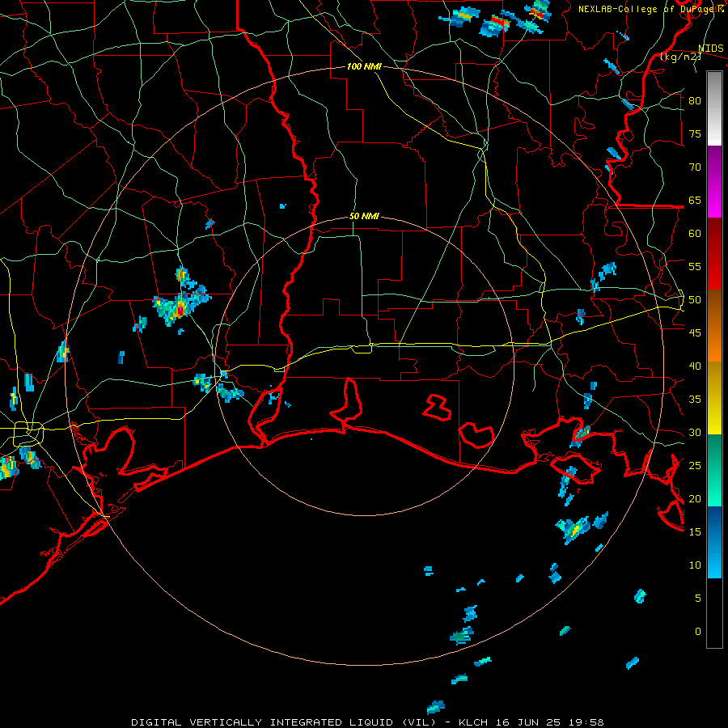Viewport: 728px width, 728px height.
Task: Click the 25 value on the color scale
Action: click(x=695, y=466)
